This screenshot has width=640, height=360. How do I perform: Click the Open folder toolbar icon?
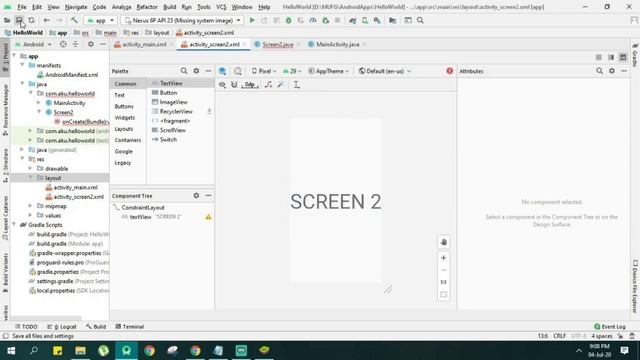7,20
